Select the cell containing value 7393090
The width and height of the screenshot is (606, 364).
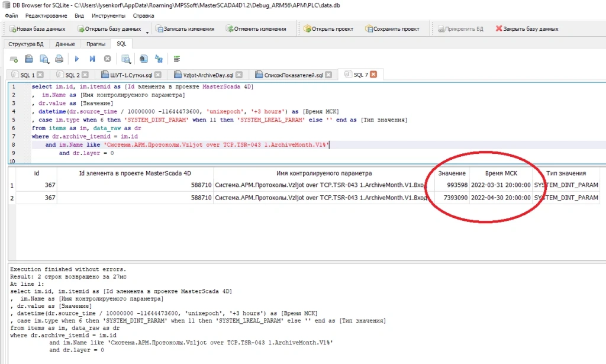coord(452,197)
